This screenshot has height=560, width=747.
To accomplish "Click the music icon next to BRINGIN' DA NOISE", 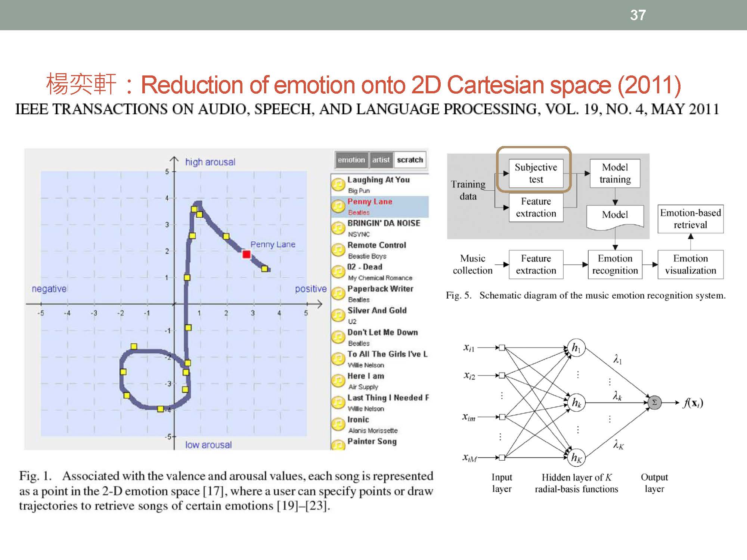I will tap(338, 228).
